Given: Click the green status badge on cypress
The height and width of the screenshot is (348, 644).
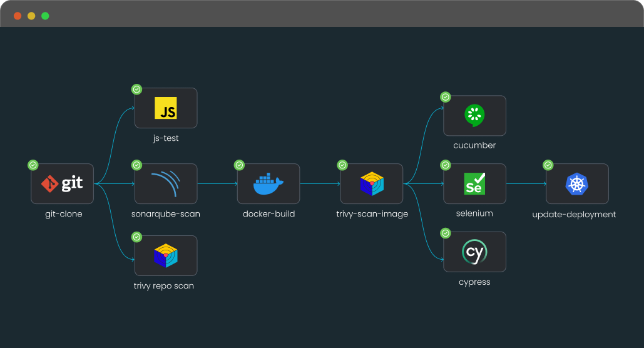Looking at the screenshot, I should pos(446,233).
